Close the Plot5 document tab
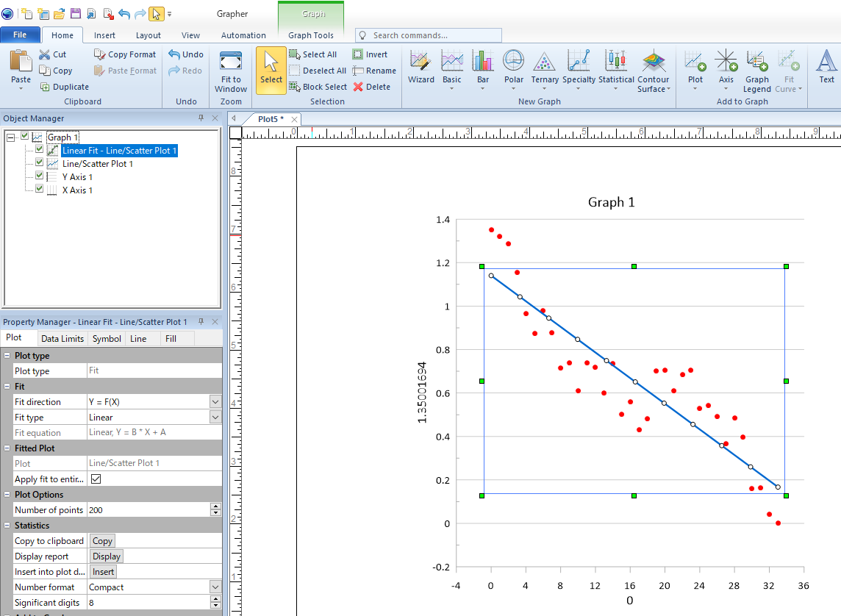 [x=294, y=119]
